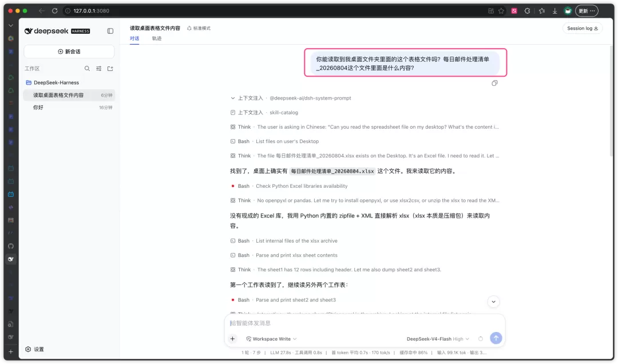
Task: Search sessions with the magnifier icon
Action: point(87,69)
